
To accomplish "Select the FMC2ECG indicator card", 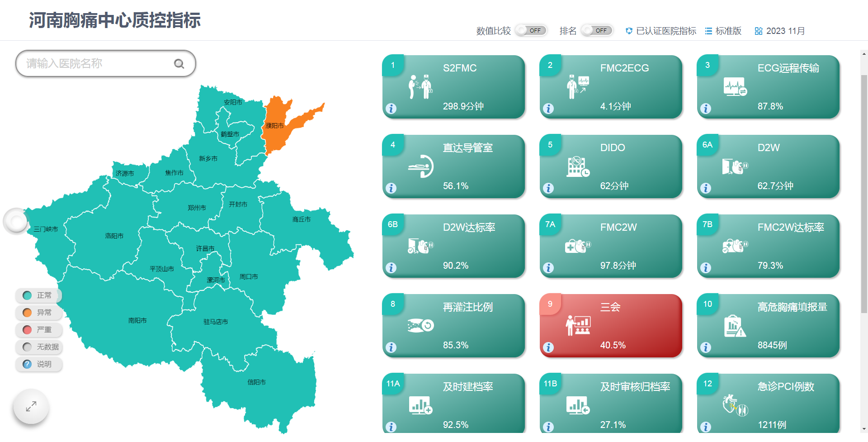I will click(x=611, y=87).
